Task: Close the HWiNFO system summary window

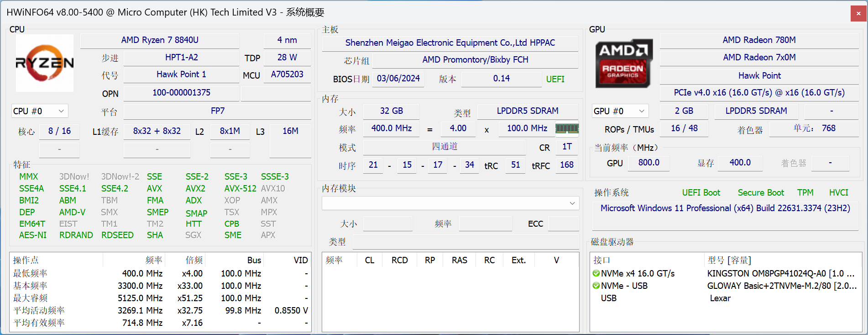Action: (x=858, y=13)
